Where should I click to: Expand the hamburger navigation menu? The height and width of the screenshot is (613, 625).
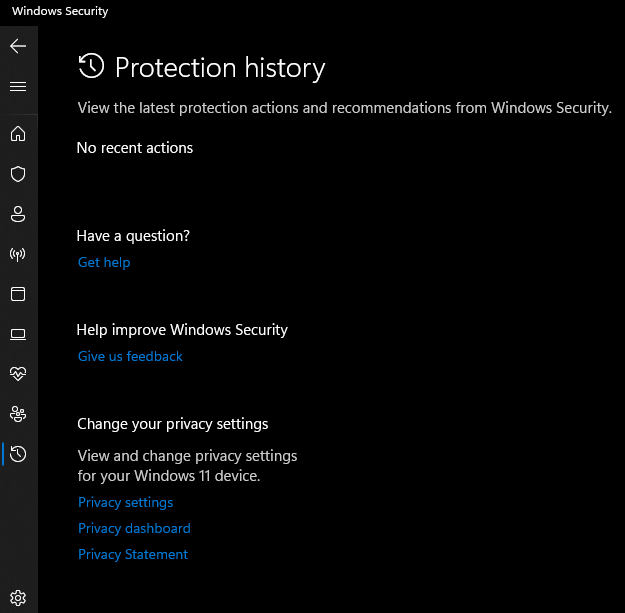point(18,86)
